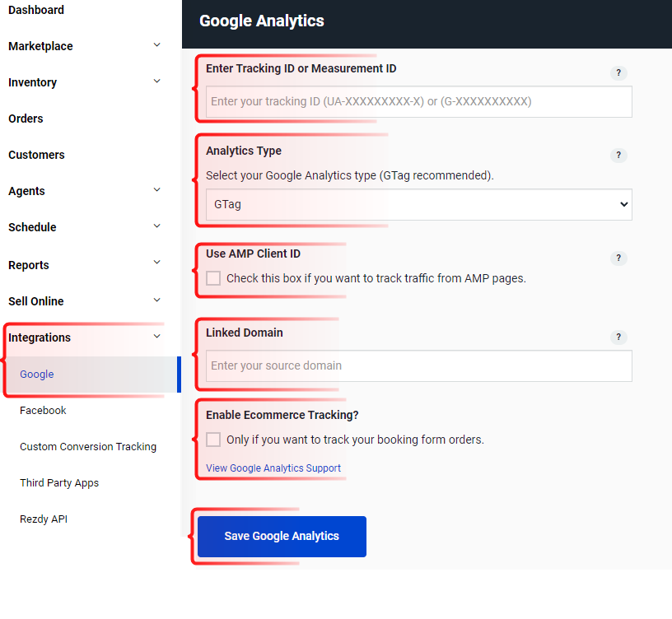This screenshot has width=672, height=619.
Task: Expand the Sell Online menu chevron
Action: (x=157, y=300)
